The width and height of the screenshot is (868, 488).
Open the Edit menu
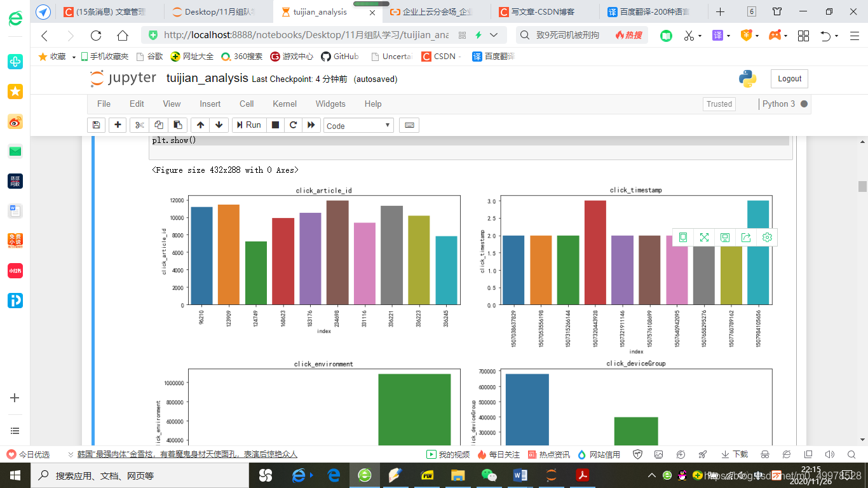coord(137,104)
